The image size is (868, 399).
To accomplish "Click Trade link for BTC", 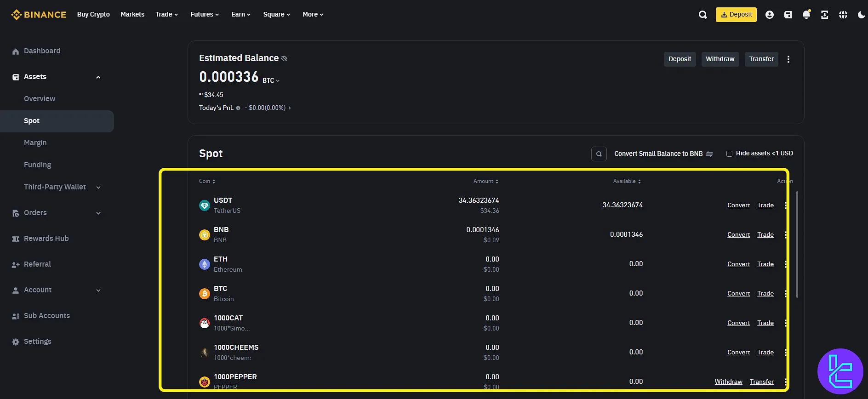I will (765, 294).
